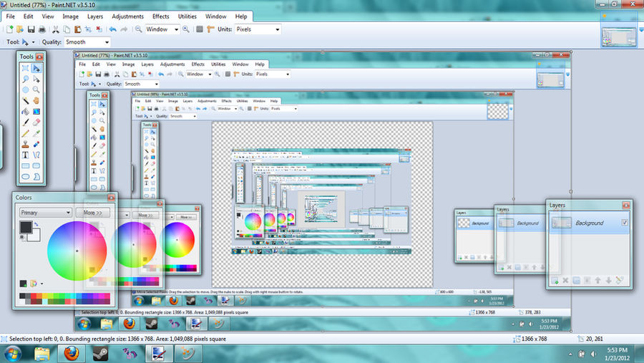
Task: Select Lasso Select tool in outermost Tools window
Action: pos(26,79)
